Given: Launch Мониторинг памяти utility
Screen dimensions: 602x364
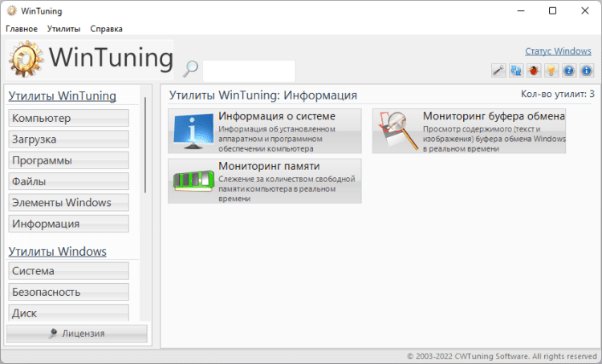Looking at the screenshot, I should click(265, 180).
